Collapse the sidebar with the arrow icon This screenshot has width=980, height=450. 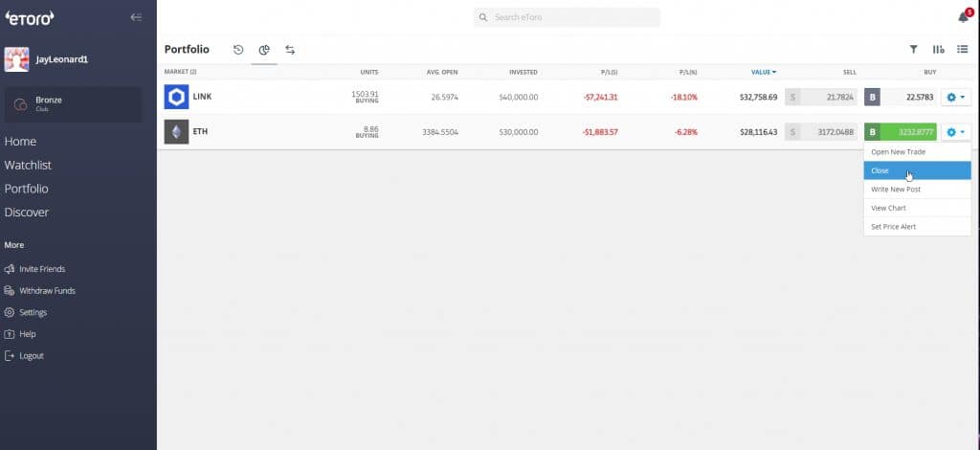tap(136, 17)
